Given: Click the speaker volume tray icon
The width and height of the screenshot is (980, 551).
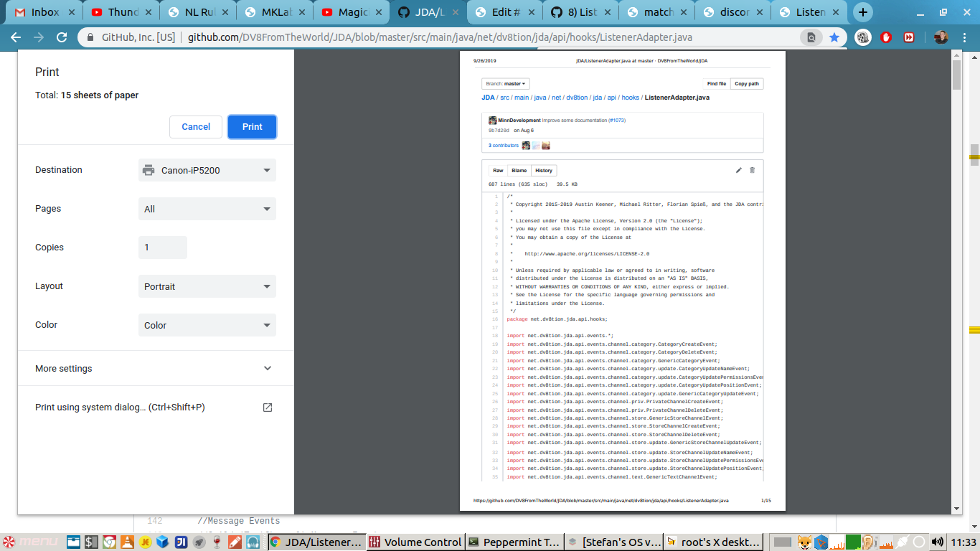Looking at the screenshot, I should click(x=937, y=542).
